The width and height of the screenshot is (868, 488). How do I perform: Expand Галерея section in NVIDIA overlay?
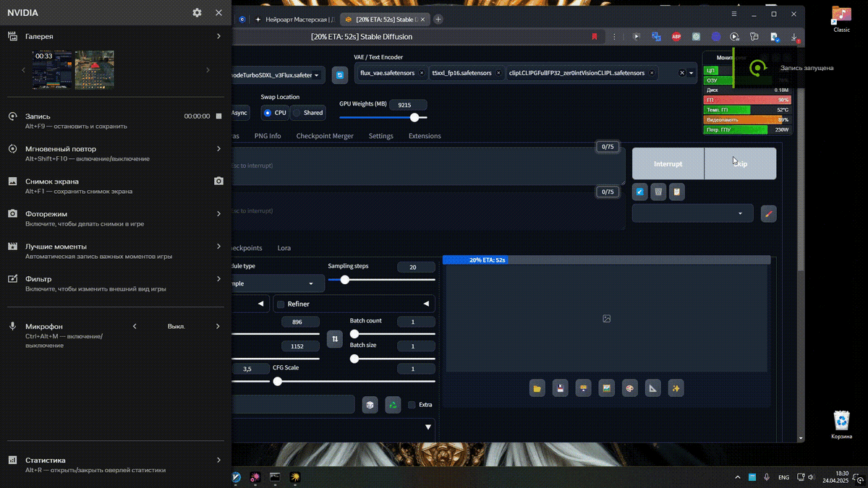(x=218, y=36)
